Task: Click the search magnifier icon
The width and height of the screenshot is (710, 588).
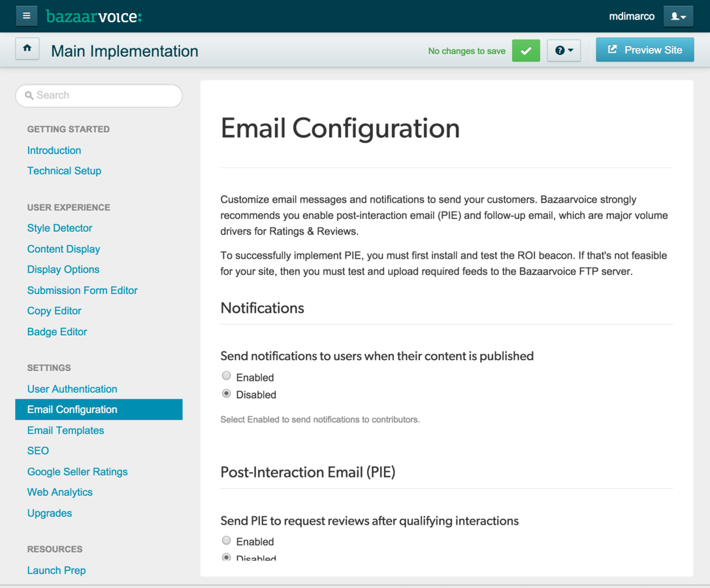Action: pyautogui.click(x=29, y=95)
